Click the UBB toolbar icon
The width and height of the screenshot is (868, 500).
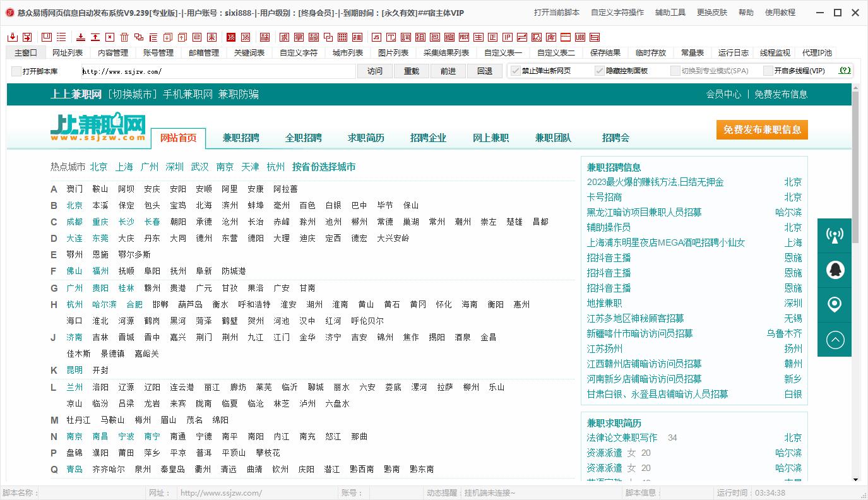point(580,37)
